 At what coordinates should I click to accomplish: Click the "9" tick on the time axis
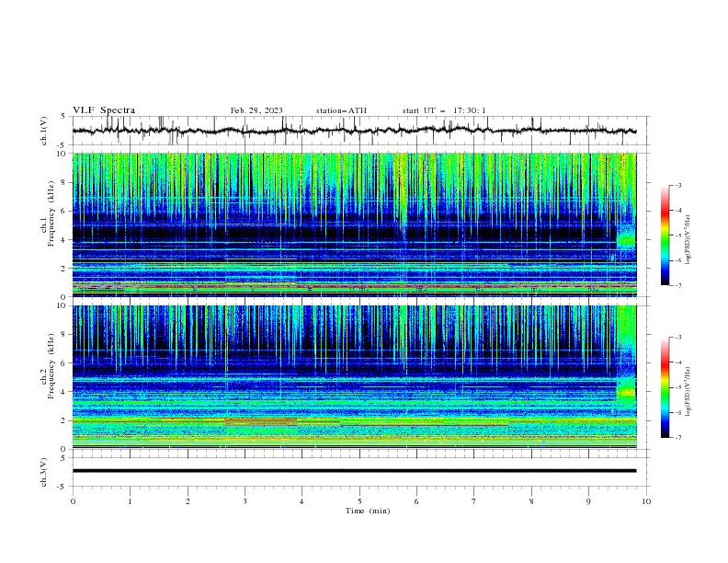tap(588, 501)
